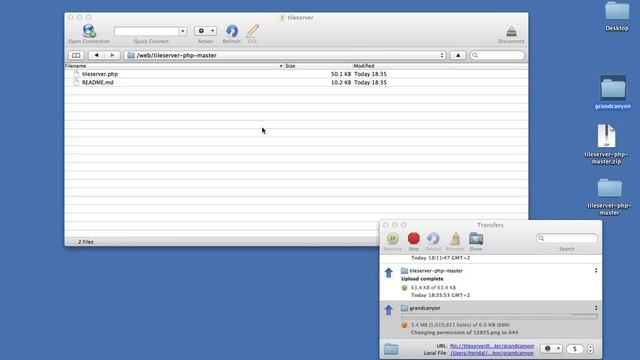This screenshot has width=640, height=360.
Task: Select the tileserver.php file row
Action: [296, 74]
